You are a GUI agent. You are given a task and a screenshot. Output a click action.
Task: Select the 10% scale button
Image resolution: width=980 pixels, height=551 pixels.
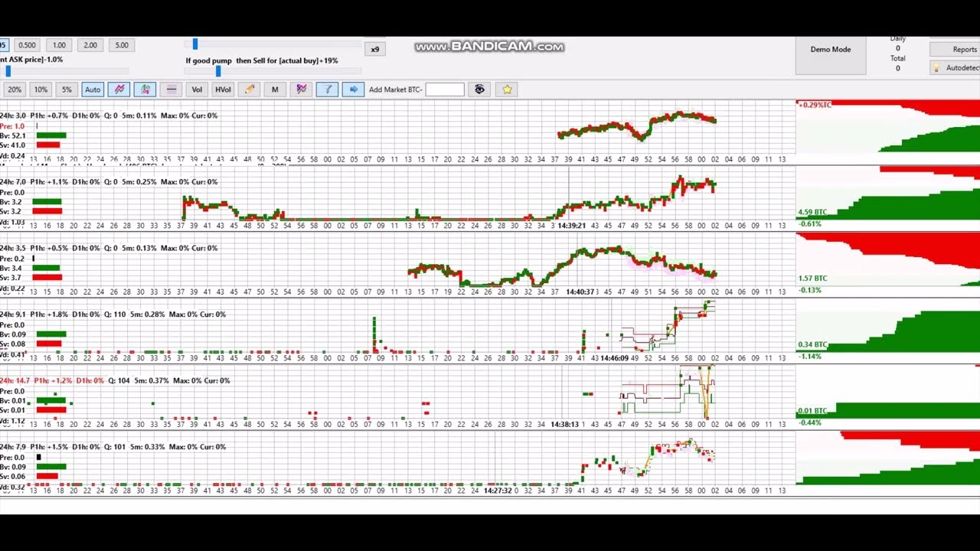point(41,90)
